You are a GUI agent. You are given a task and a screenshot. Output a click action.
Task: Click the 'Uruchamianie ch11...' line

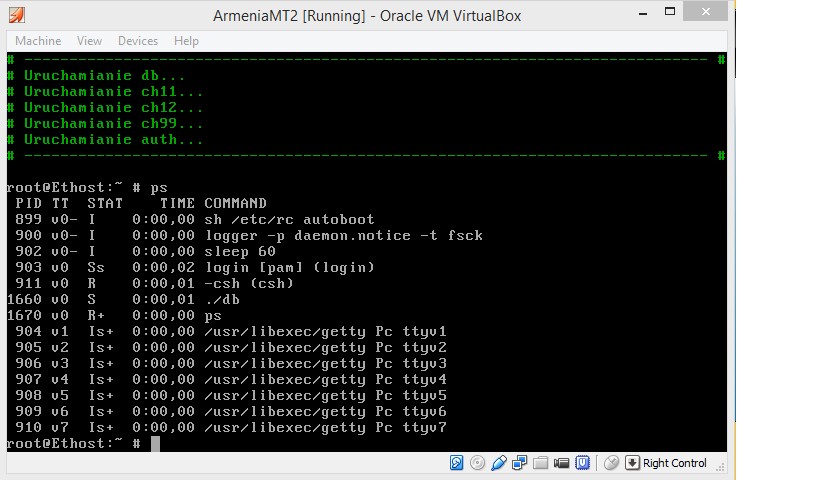105,92
